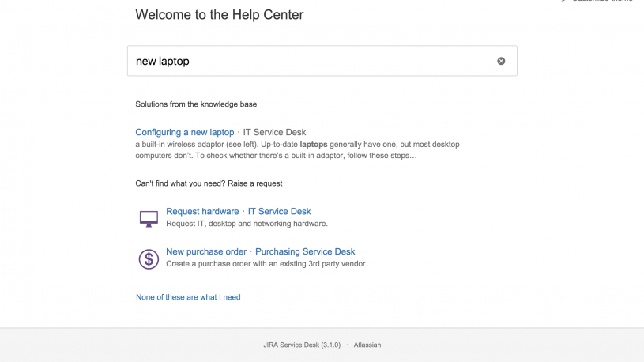Click the "Solutions from the knowledge base" label
This screenshot has height=362, width=644.
point(196,104)
